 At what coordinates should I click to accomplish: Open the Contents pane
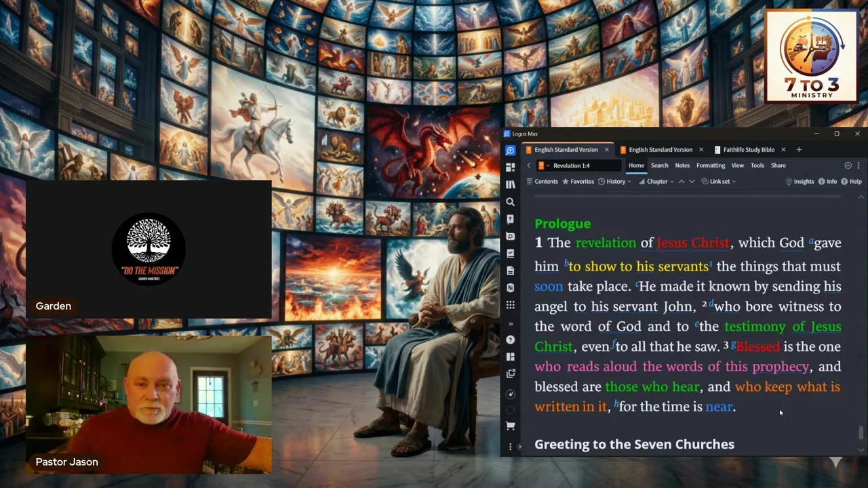[x=542, y=182]
